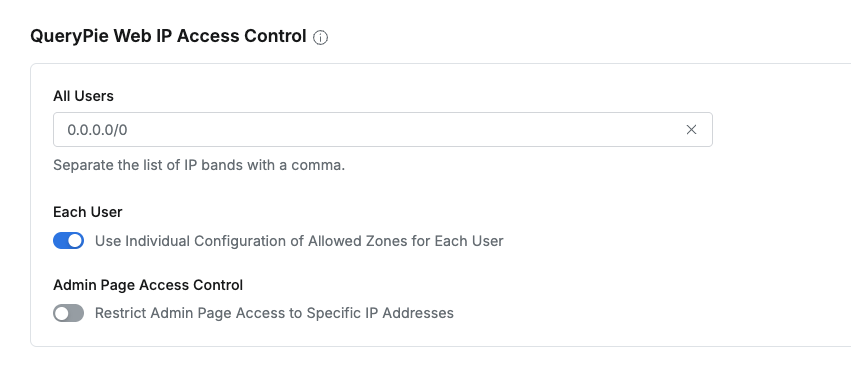Enable the Admin Page Access Control switch
This screenshot has height=376, width=851.
pyautogui.click(x=68, y=313)
